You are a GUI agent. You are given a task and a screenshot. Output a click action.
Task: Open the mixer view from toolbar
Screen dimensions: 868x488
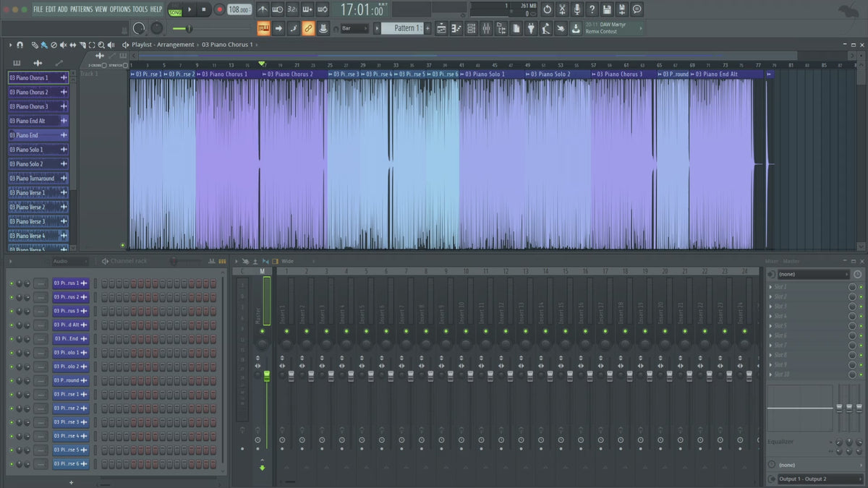pos(486,28)
